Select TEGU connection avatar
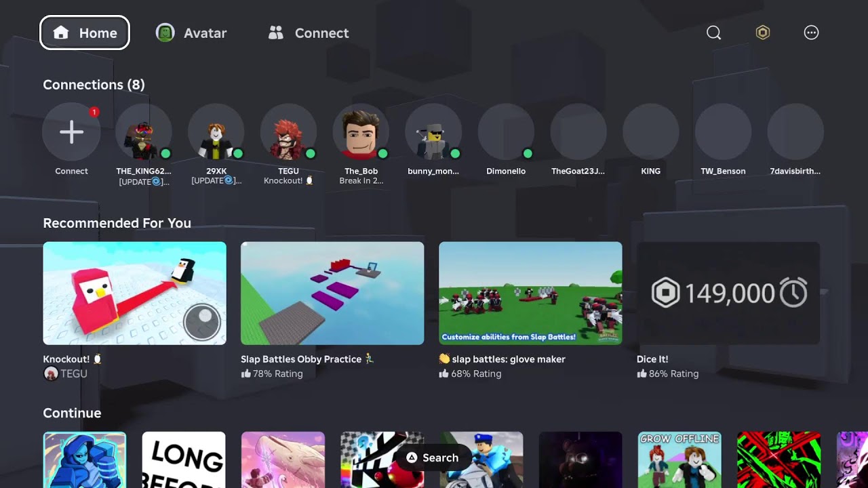868x488 pixels. [x=289, y=132]
